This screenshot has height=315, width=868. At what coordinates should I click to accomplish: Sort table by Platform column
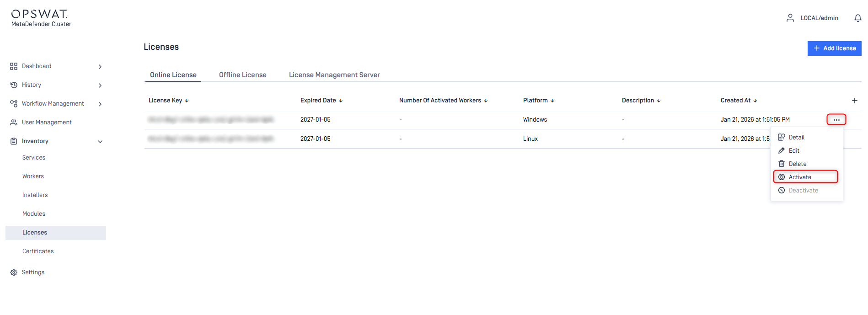[552, 101]
